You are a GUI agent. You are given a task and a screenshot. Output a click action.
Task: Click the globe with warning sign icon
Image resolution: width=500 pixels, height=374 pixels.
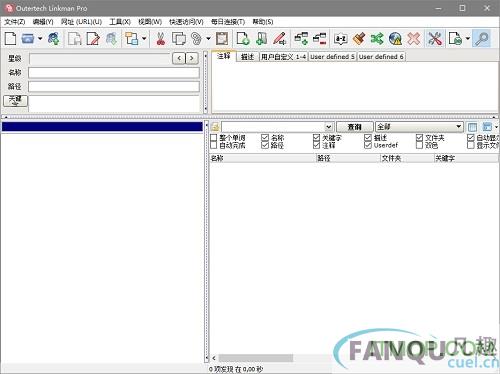tap(395, 38)
